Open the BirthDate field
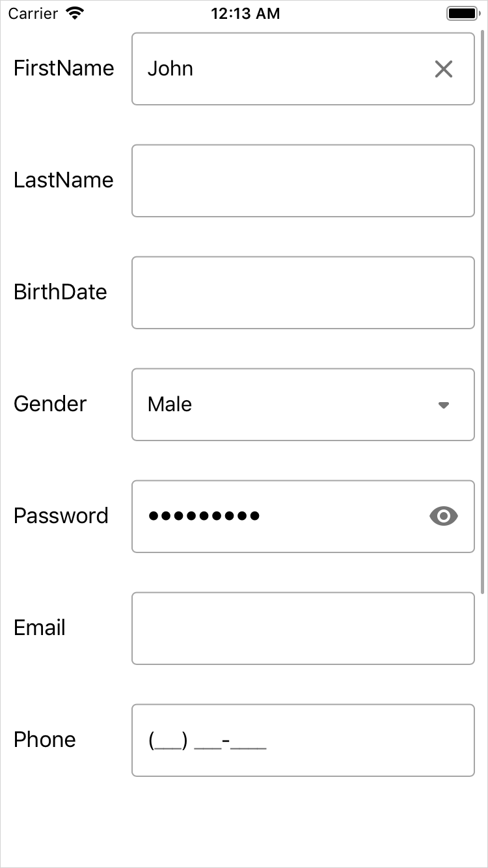Image resolution: width=488 pixels, height=868 pixels. pos(303,293)
